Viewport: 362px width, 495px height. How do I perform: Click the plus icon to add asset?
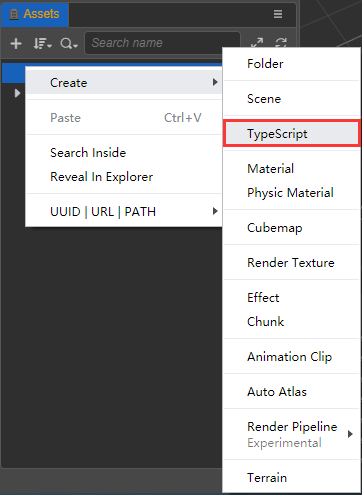[x=16, y=43]
